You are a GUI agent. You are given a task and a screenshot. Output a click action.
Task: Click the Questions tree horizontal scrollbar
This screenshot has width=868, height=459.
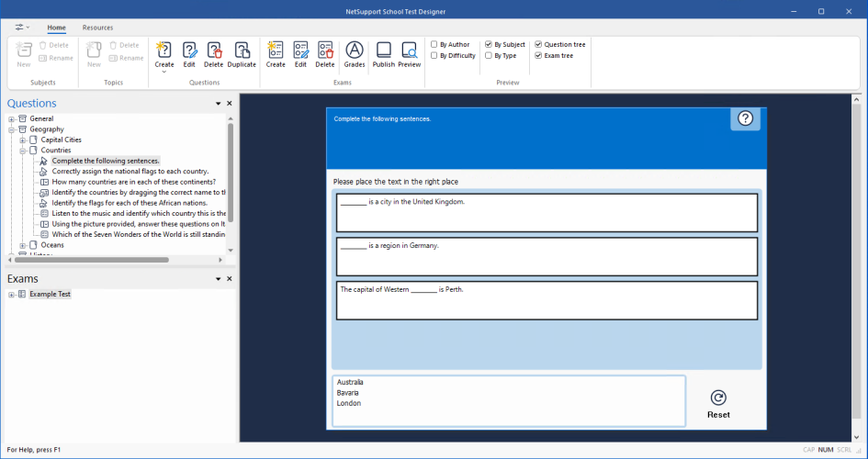point(92,260)
